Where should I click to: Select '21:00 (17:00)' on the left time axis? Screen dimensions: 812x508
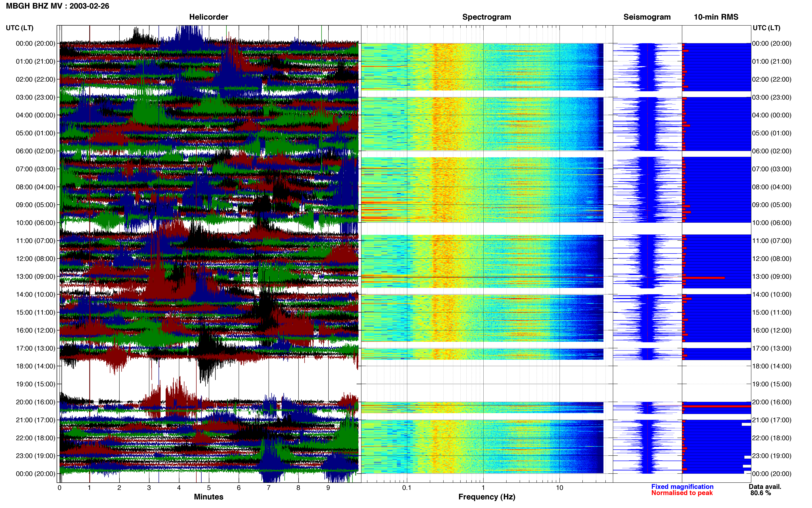36,420
